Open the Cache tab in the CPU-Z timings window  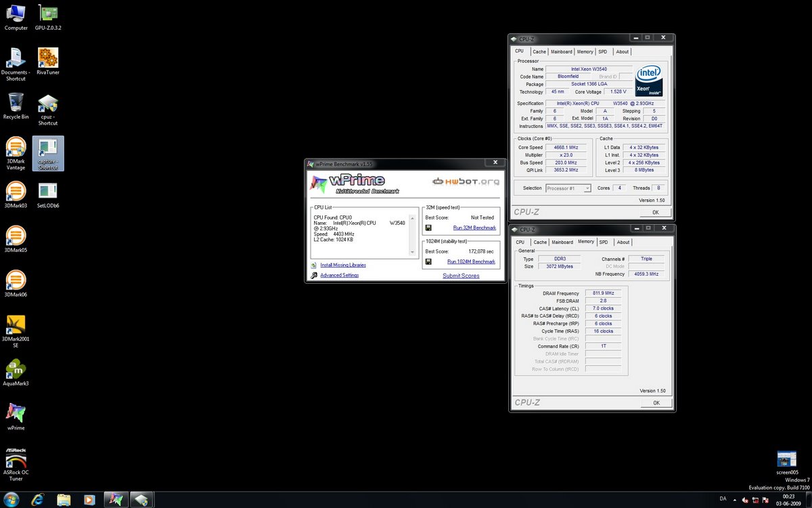tap(540, 242)
